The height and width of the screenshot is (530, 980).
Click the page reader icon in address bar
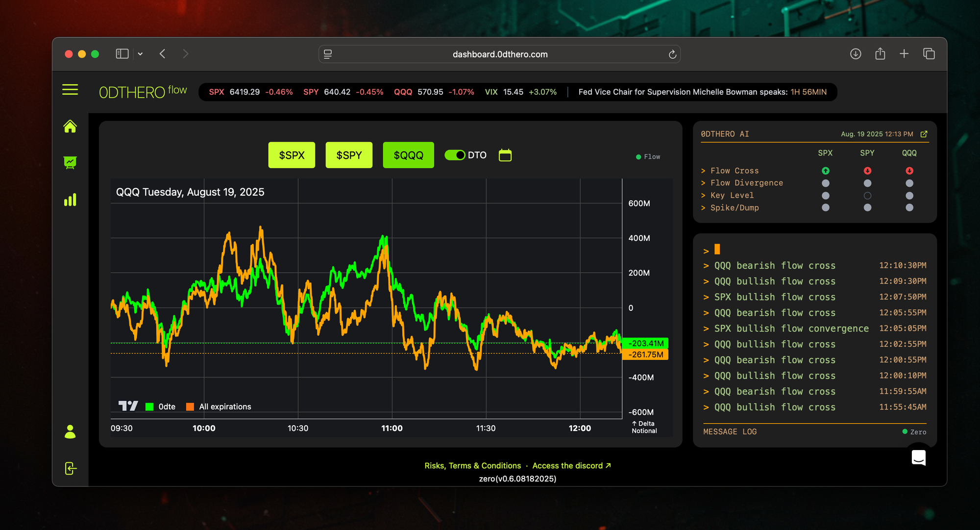tap(328, 54)
